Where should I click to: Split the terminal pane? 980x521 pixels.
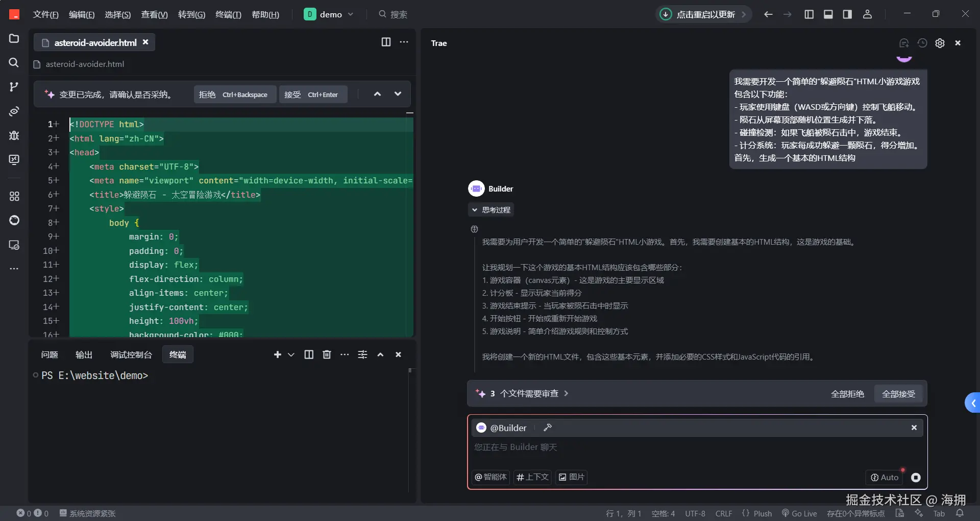tap(309, 354)
